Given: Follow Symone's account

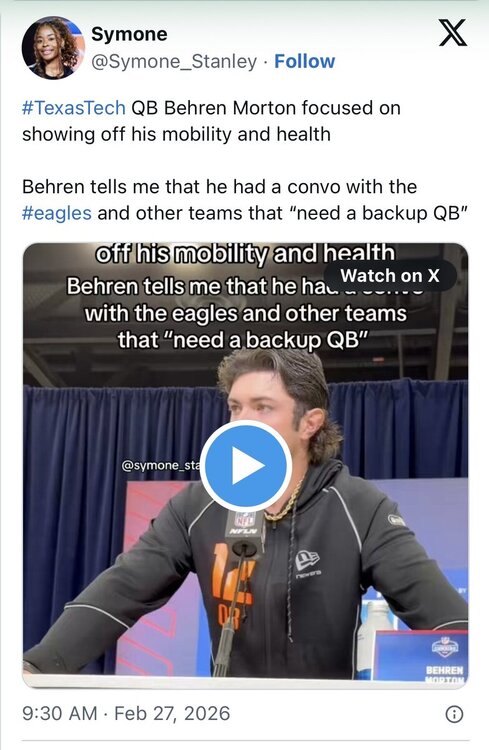Looking at the screenshot, I should tap(304, 62).
